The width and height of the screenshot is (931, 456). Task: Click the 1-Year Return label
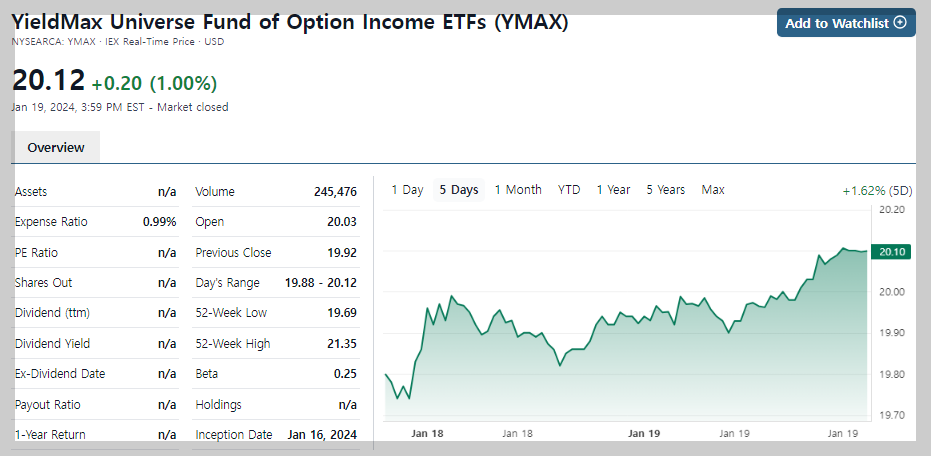[x=50, y=435]
